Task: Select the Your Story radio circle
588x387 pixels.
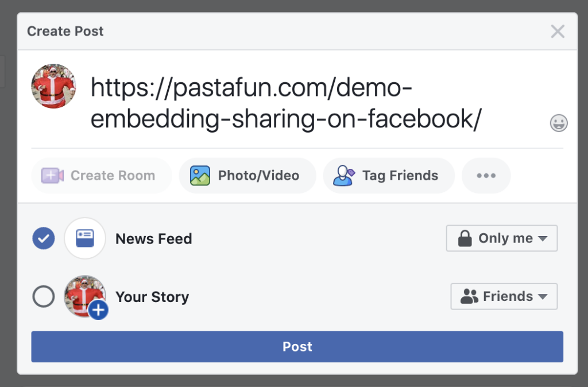Action: coord(44,297)
